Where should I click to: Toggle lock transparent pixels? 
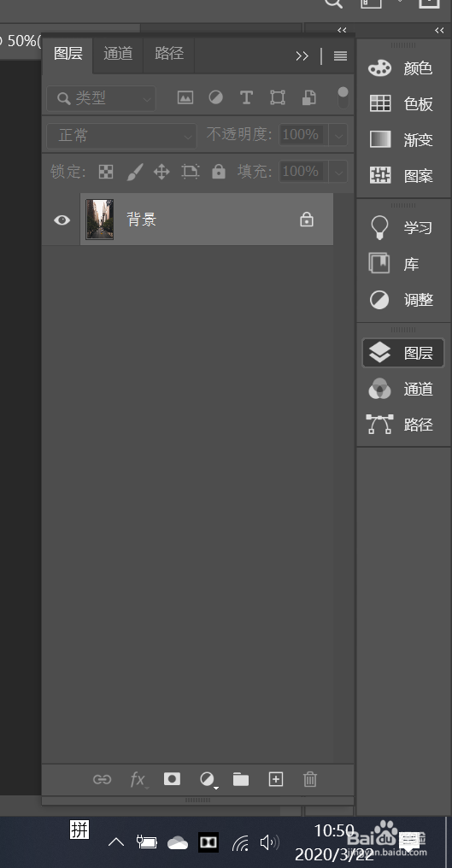(106, 172)
